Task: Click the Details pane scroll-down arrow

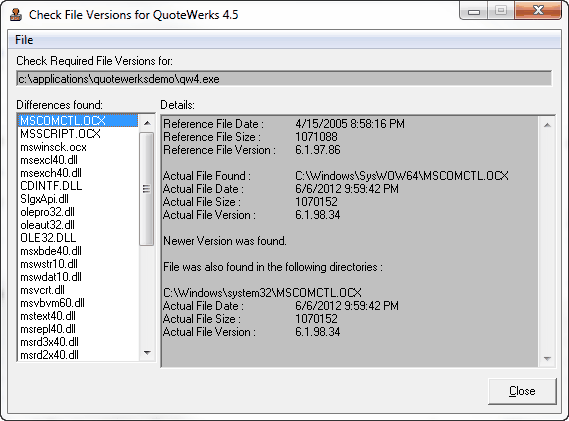Action: 547,359
